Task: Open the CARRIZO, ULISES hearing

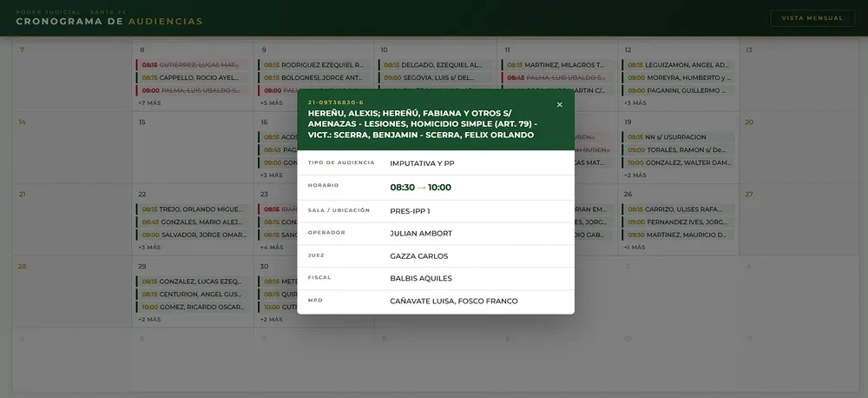Action: pyautogui.click(x=678, y=209)
